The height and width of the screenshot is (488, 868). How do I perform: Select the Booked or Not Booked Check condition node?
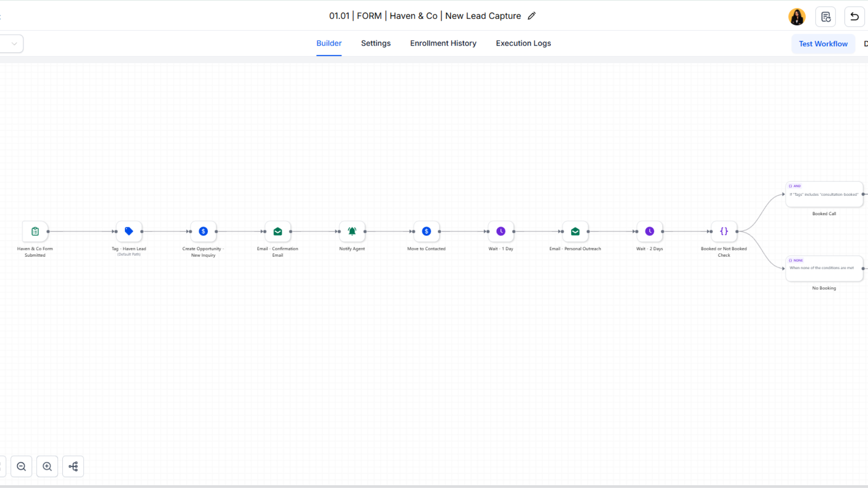point(724,231)
